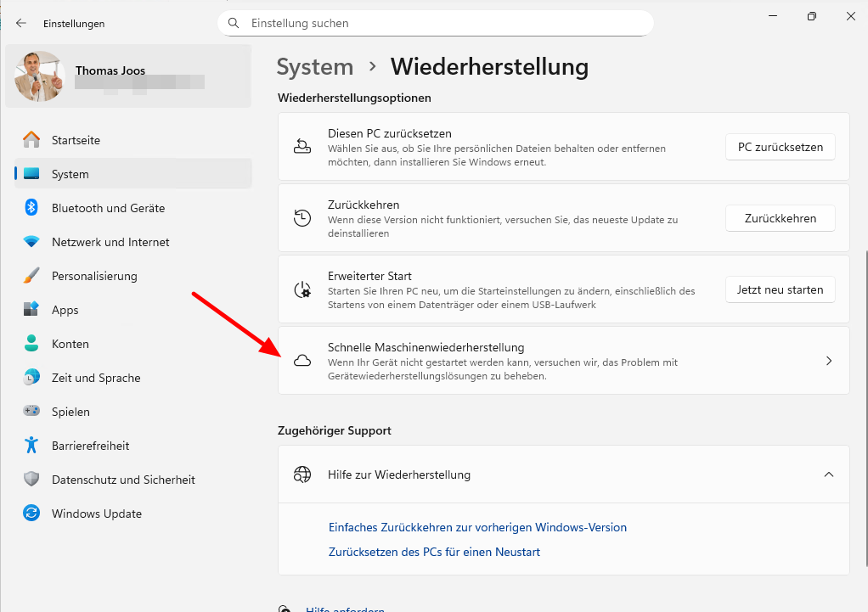This screenshot has width=868, height=612.
Task: Click the Konten person icon
Action: 31,343
